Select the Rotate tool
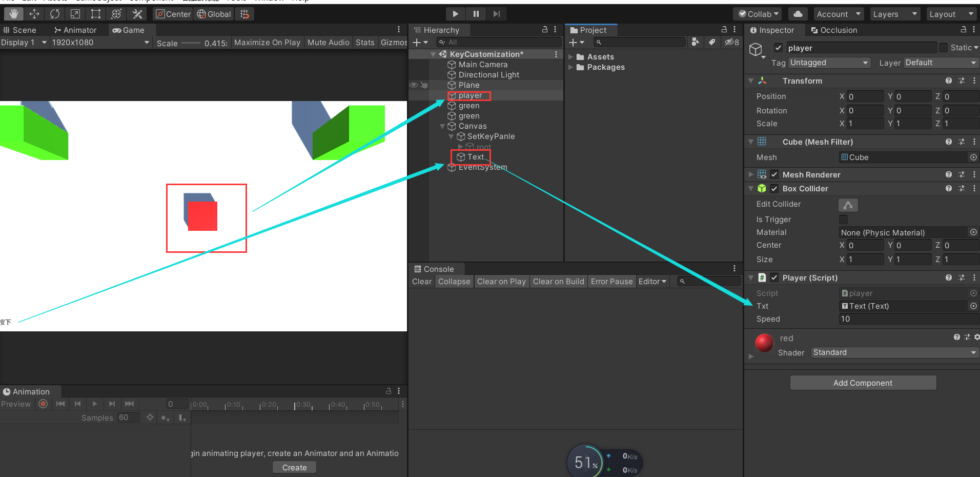Image resolution: width=980 pixels, height=477 pixels. pos(54,14)
